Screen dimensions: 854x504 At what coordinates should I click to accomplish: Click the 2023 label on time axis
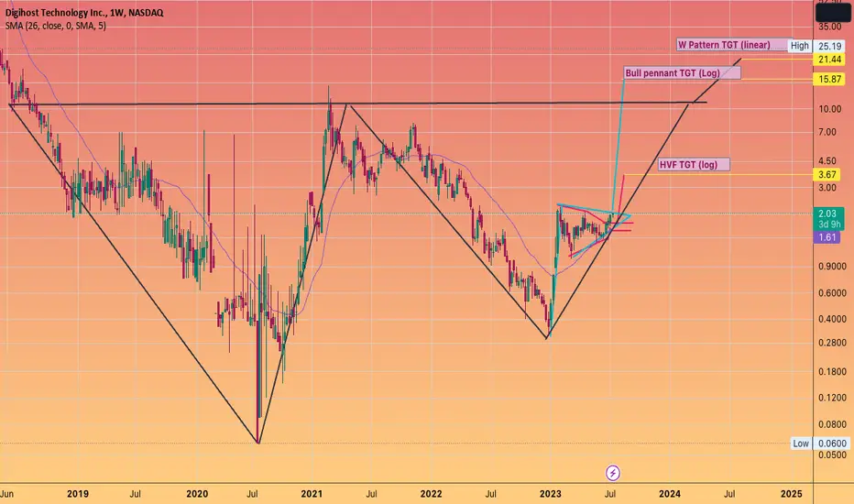[551, 494]
